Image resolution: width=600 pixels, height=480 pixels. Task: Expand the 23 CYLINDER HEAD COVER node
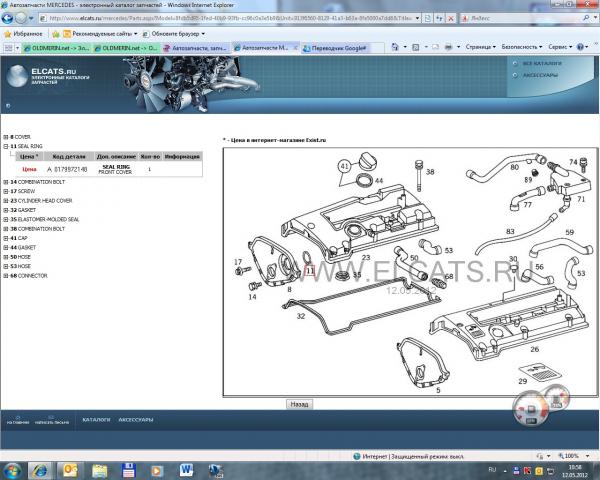(x=6, y=201)
